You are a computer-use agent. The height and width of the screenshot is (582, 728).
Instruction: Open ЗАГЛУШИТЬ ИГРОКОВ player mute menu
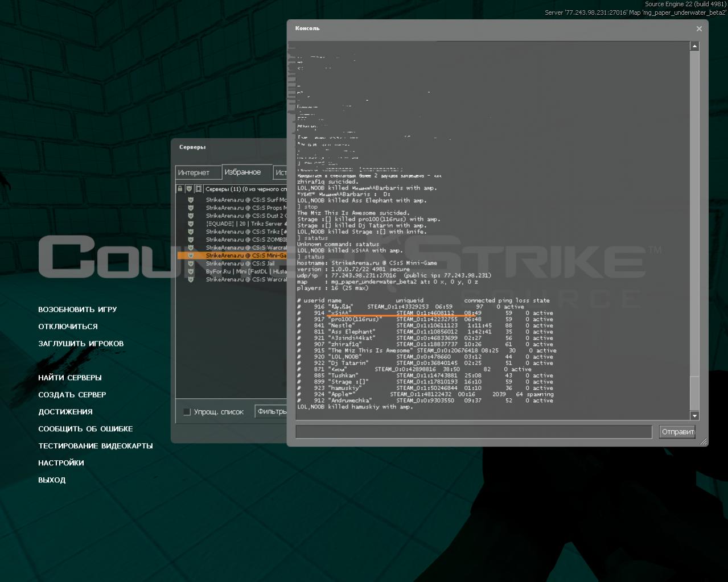point(81,344)
